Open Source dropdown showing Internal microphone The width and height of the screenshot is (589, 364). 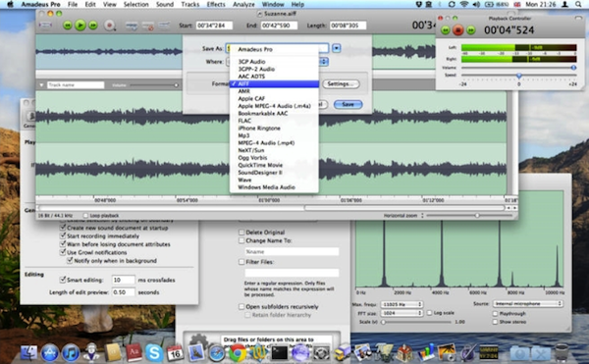527,303
